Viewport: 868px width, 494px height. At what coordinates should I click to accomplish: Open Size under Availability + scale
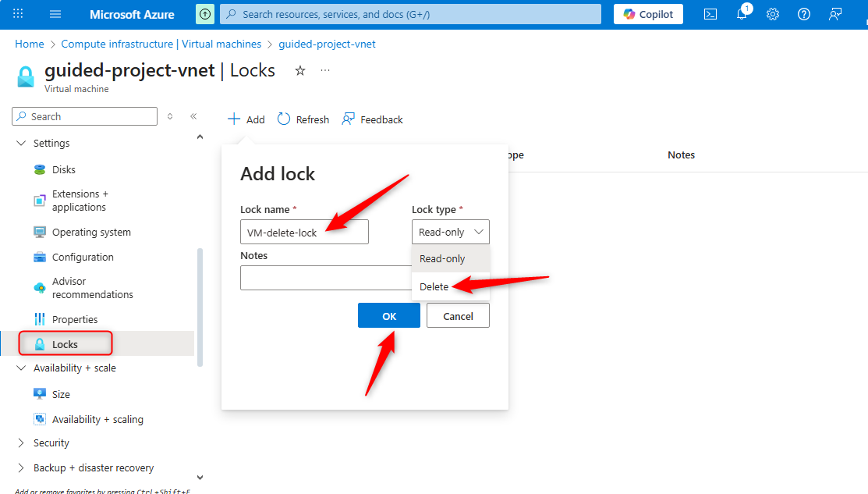pyautogui.click(x=61, y=394)
